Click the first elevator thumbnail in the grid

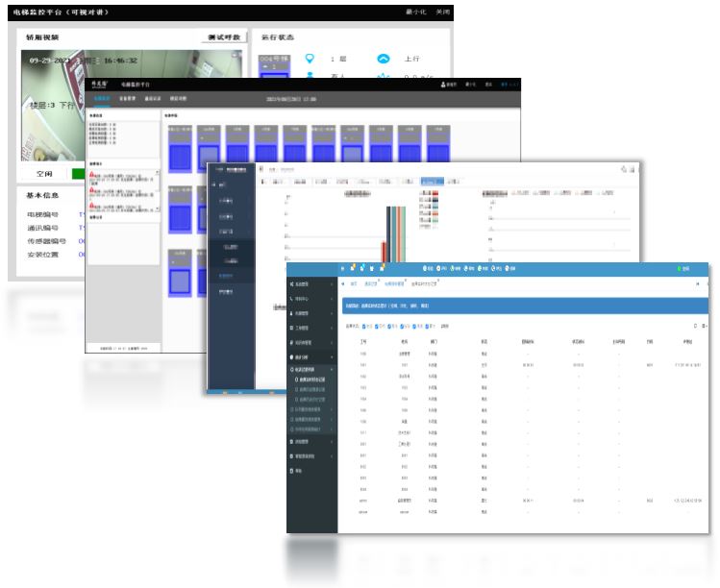pyautogui.click(x=181, y=150)
